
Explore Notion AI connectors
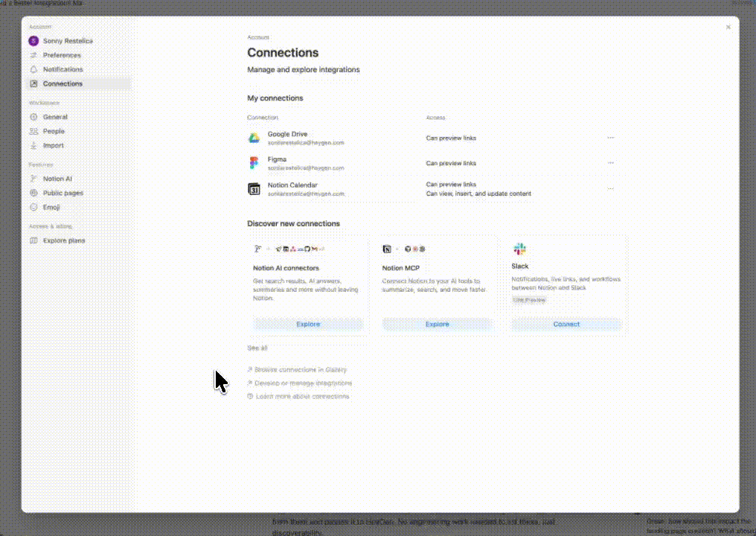click(308, 325)
